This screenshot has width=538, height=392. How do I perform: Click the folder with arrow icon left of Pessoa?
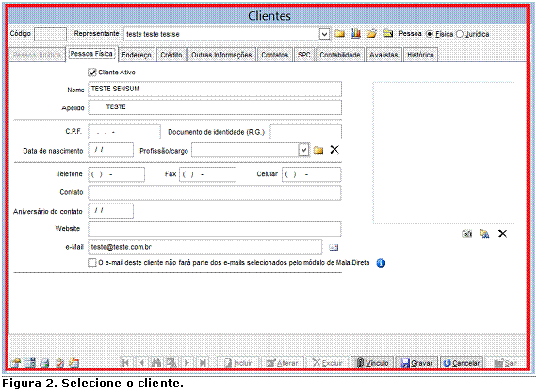[x=387, y=34]
